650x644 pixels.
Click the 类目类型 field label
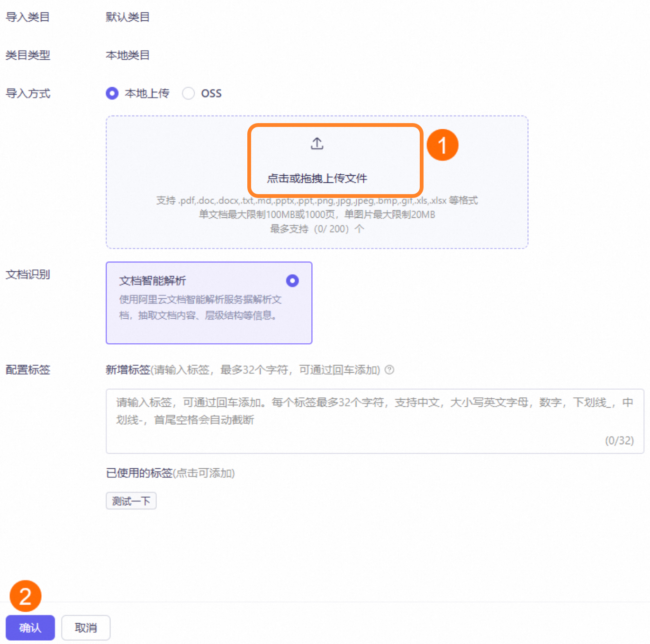click(27, 55)
